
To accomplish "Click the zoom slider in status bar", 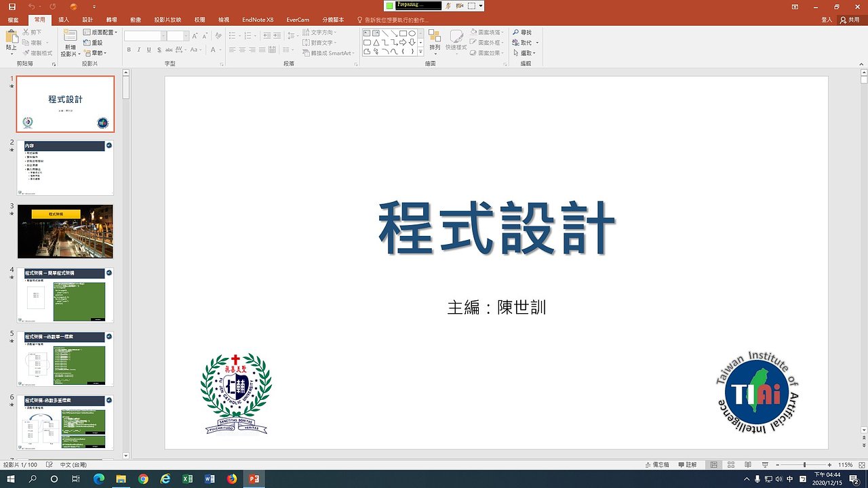I will pyautogui.click(x=805, y=465).
